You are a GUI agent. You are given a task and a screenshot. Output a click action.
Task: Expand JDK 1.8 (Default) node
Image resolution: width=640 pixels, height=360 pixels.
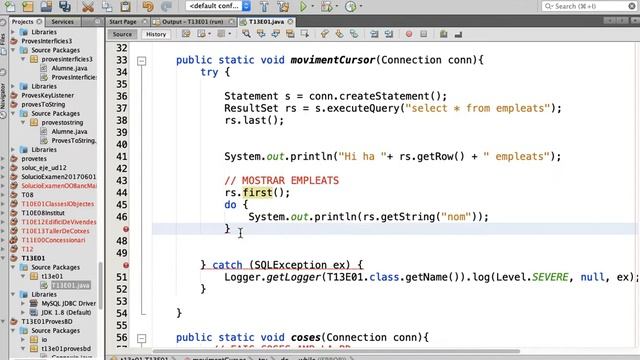tap(23, 312)
